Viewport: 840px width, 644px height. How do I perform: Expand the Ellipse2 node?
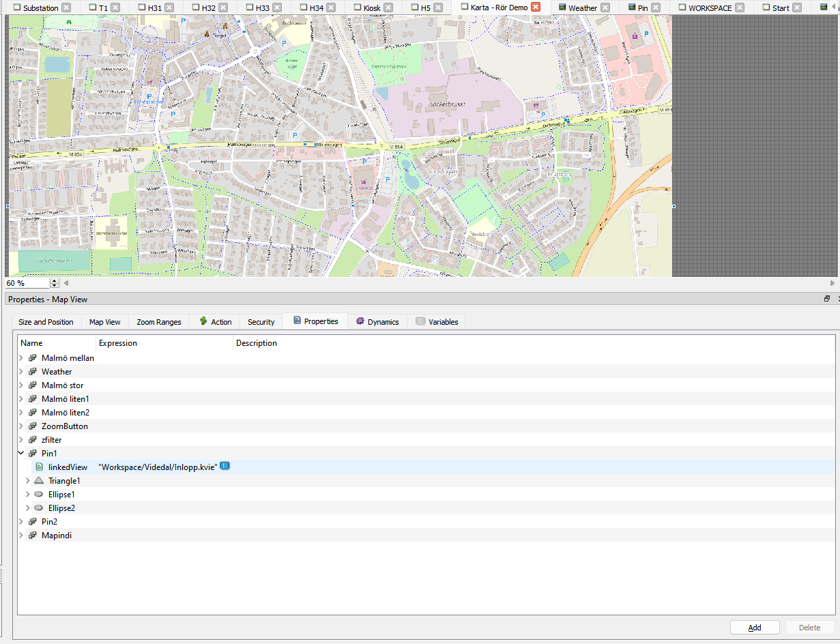[28, 508]
